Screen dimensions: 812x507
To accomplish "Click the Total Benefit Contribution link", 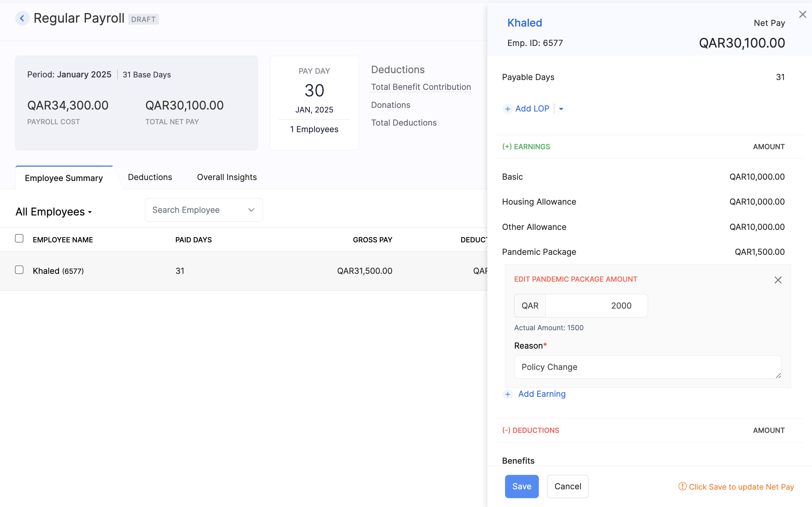I will (421, 87).
